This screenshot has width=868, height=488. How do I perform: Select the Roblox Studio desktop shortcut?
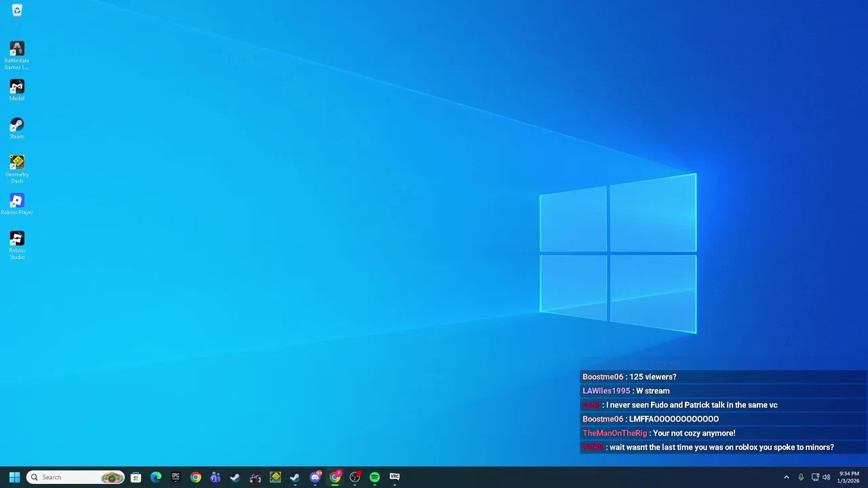17,245
